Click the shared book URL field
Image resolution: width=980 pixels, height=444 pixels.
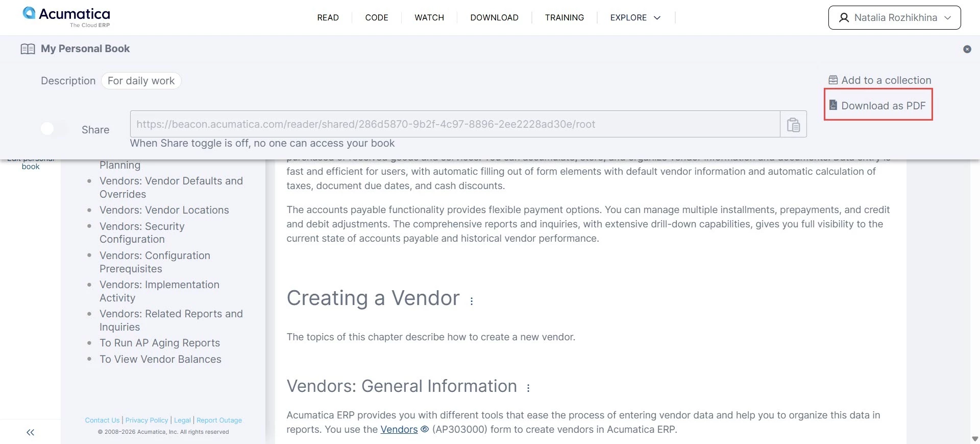point(455,124)
